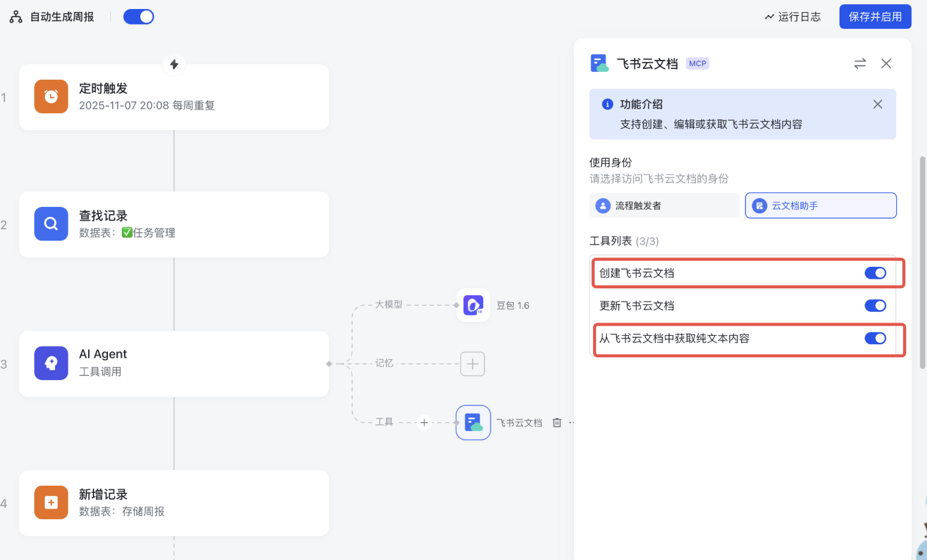Toggle the 自动生成周报 workflow switch
This screenshot has width=927, height=560.
pos(139,17)
